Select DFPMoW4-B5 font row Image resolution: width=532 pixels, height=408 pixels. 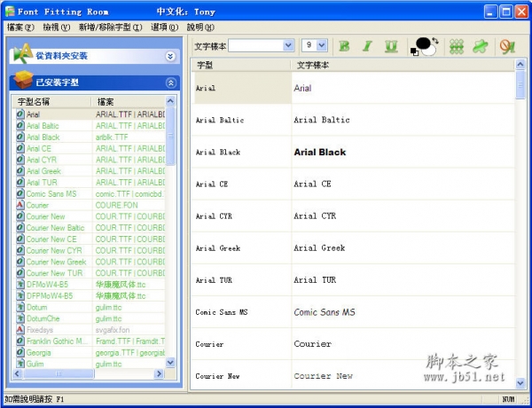(90, 295)
